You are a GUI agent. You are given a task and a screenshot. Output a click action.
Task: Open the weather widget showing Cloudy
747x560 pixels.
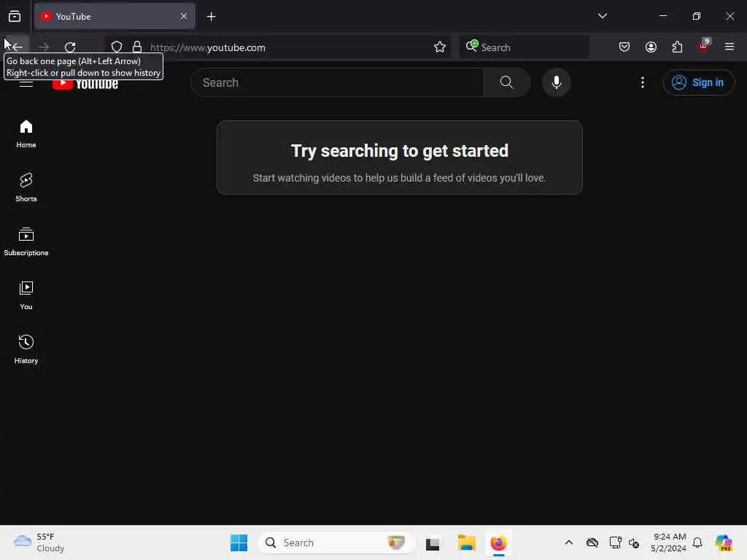(x=39, y=542)
